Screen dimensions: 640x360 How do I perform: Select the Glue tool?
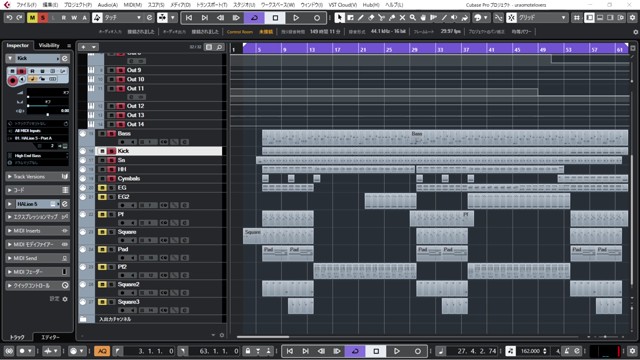click(x=392, y=18)
